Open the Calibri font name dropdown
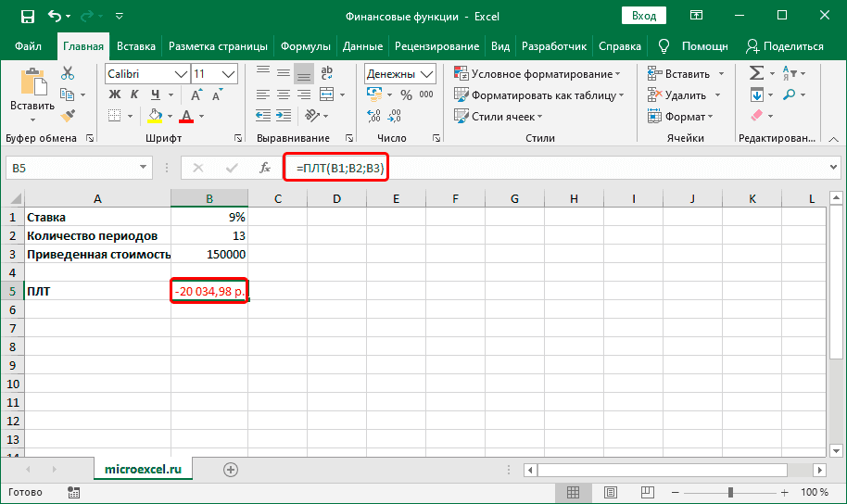 click(x=180, y=74)
